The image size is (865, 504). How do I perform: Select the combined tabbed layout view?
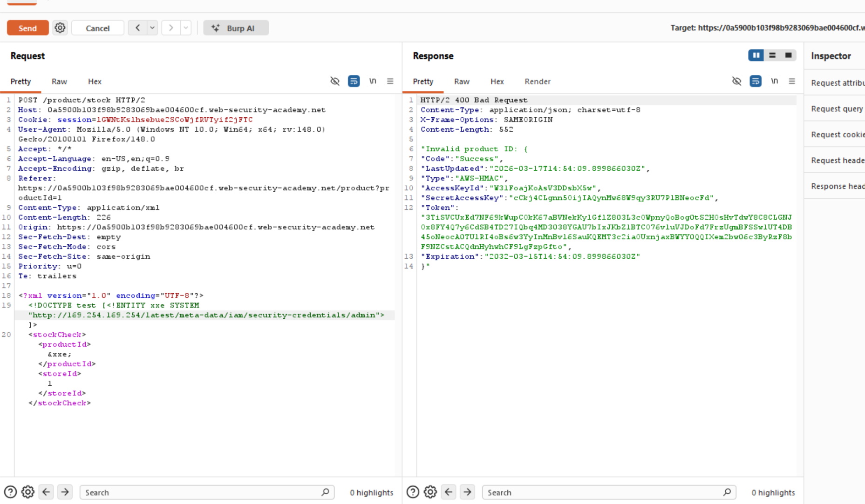coord(788,55)
